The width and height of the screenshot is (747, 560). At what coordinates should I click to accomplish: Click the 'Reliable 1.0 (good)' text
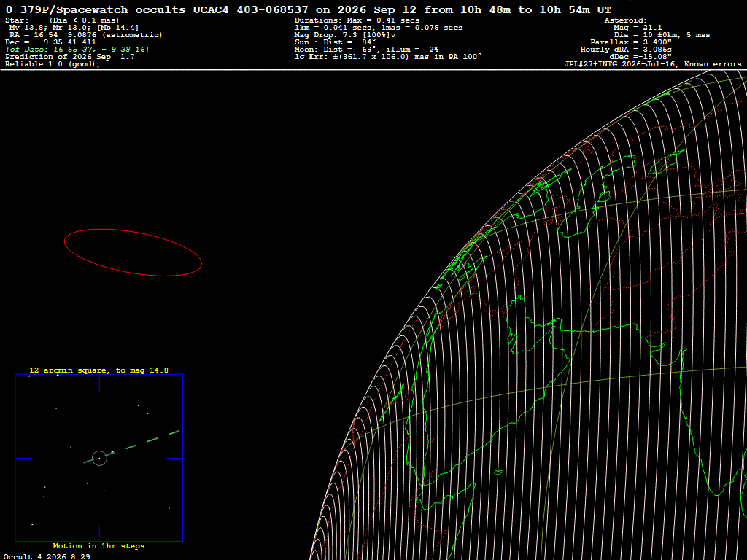point(53,64)
